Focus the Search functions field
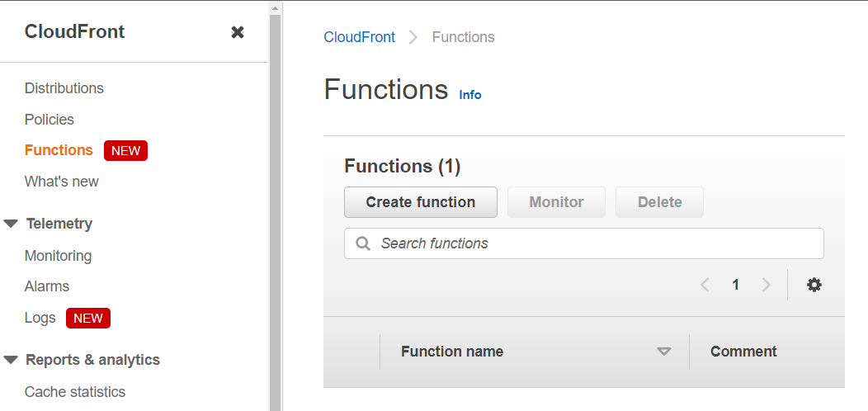868x411 pixels. [584, 243]
